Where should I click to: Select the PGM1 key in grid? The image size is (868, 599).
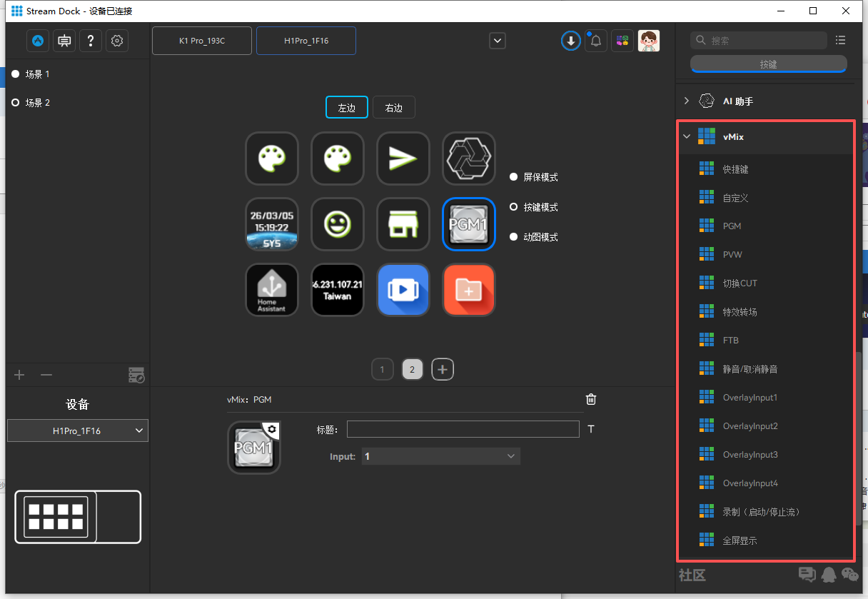tap(468, 224)
